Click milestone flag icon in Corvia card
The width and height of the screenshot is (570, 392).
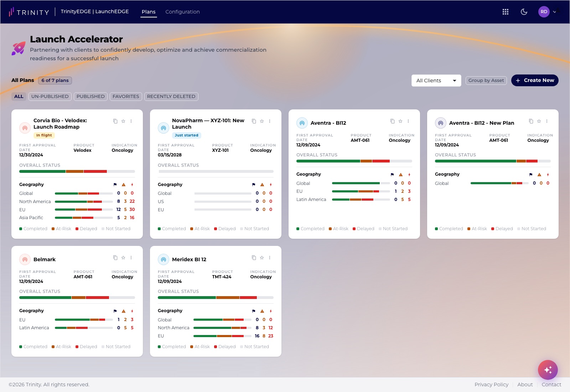pos(115,185)
